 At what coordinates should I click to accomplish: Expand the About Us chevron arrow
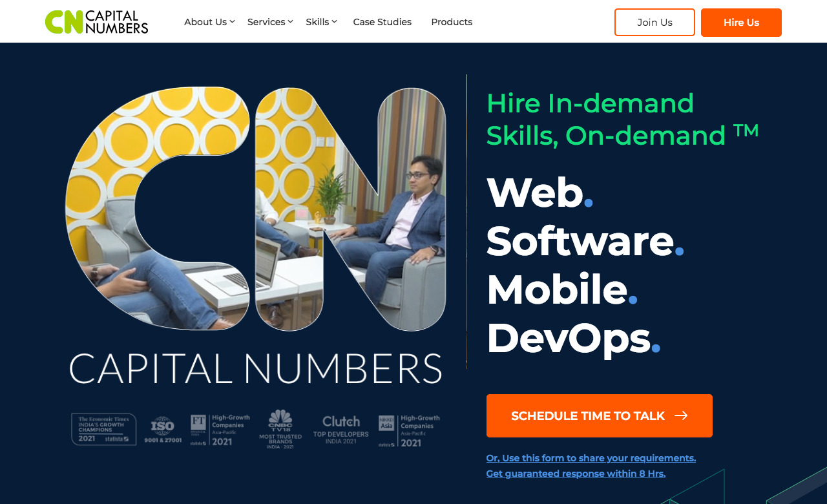[x=233, y=22]
